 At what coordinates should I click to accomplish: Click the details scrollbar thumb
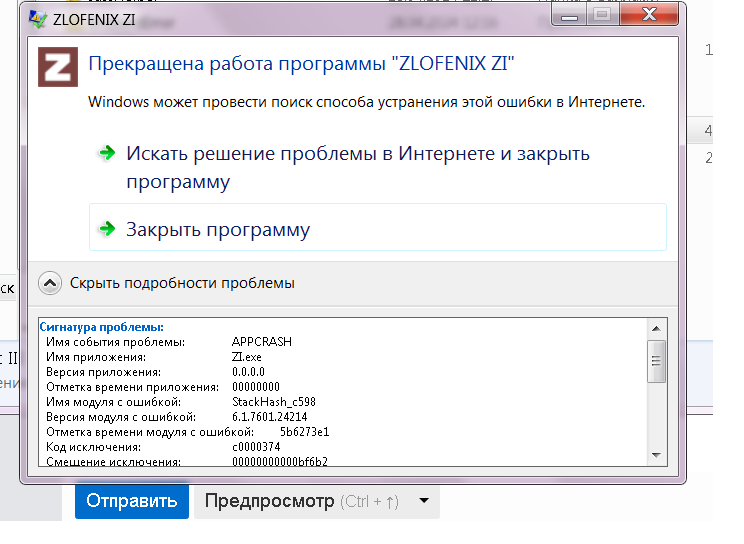tap(657, 361)
